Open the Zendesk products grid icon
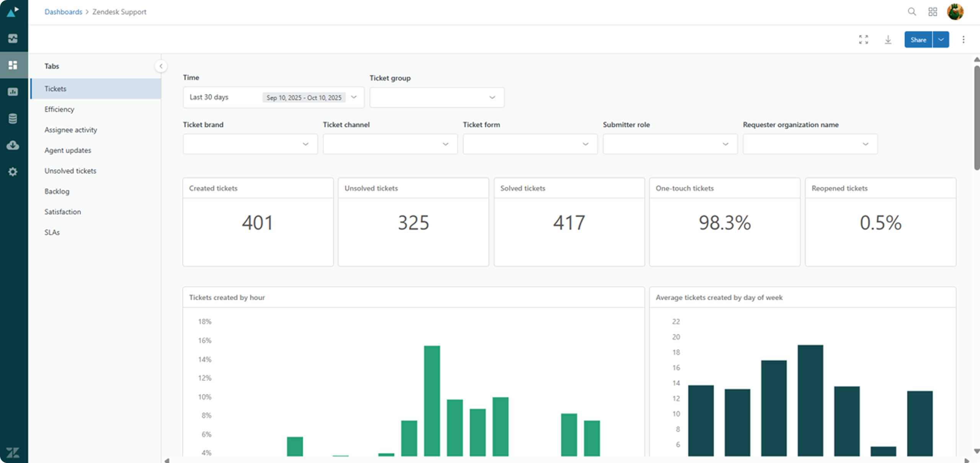The height and width of the screenshot is (463, 980). point(933,12)
